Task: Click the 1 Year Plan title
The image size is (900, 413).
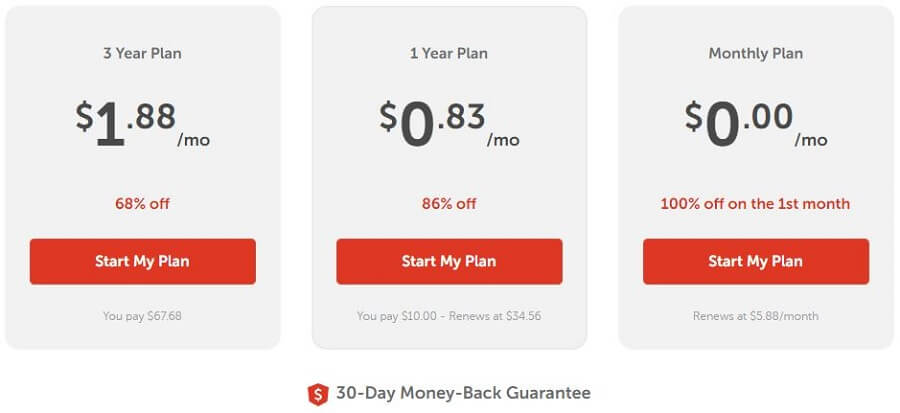Action: pyautogui.click(x=449, y=53)
